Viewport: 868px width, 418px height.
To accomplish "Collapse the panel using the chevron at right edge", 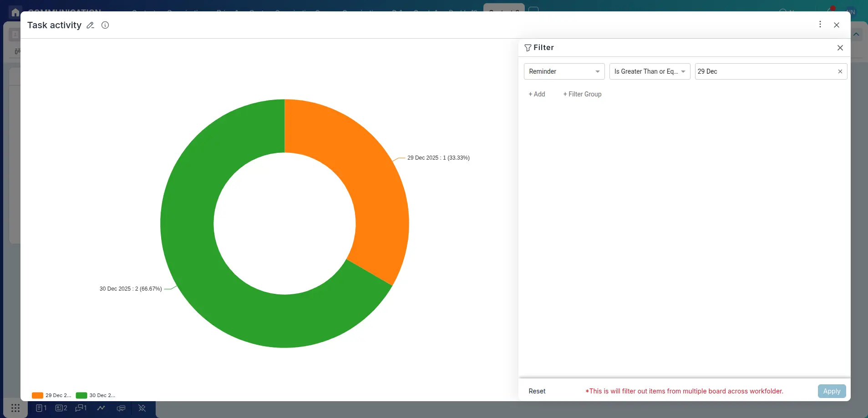I will (x=856, y=34).
